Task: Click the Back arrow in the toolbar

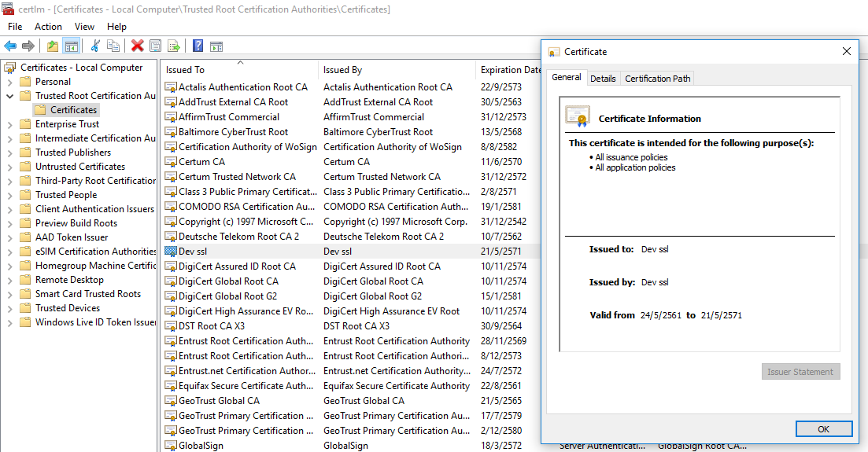Action: (x=10, y=46)
